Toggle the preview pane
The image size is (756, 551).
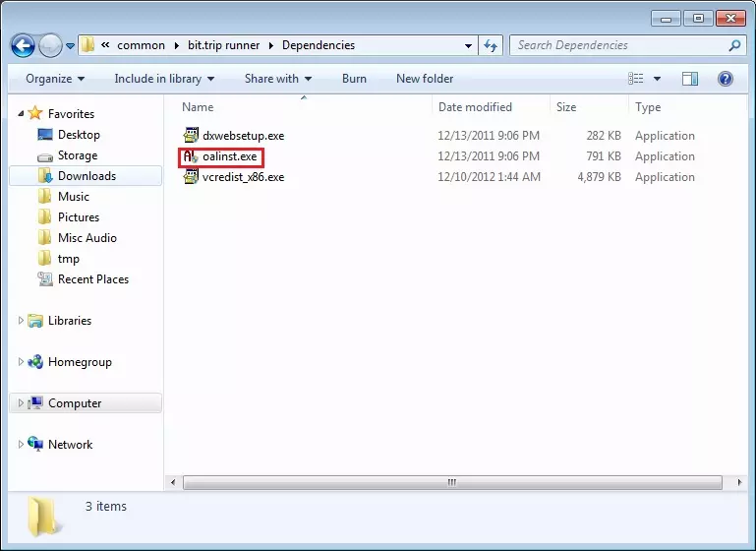pos(690,79)
